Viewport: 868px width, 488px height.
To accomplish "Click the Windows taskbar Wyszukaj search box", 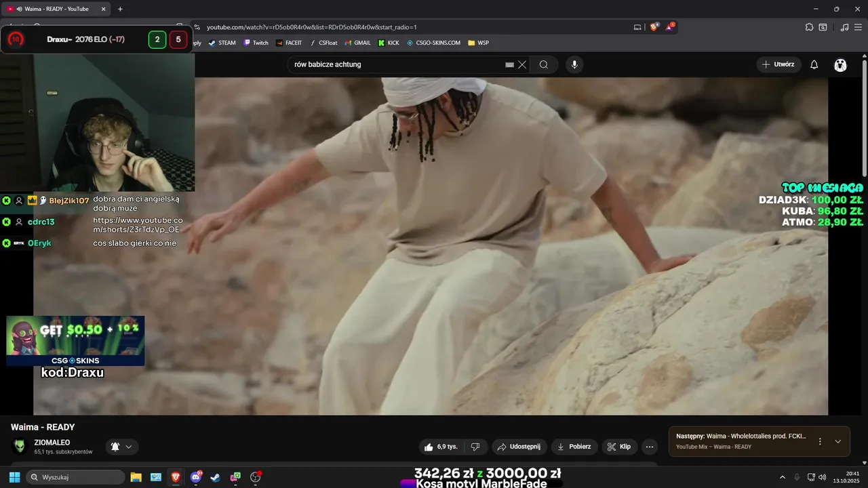I will tap(75, 477).
